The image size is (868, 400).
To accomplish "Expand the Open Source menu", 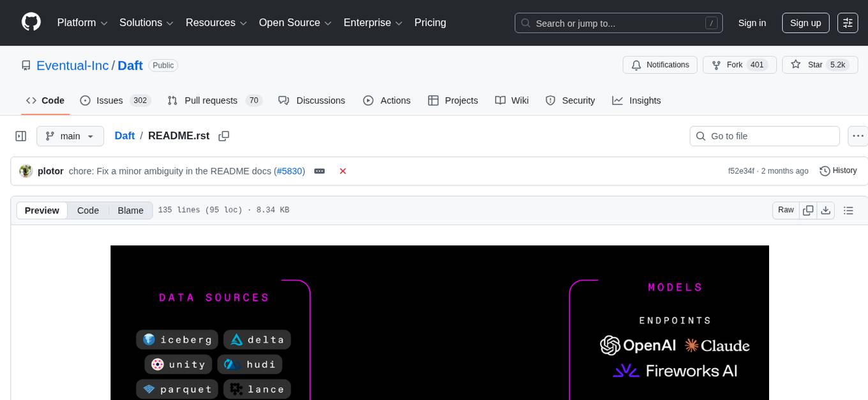I will [x=295, y=23].
